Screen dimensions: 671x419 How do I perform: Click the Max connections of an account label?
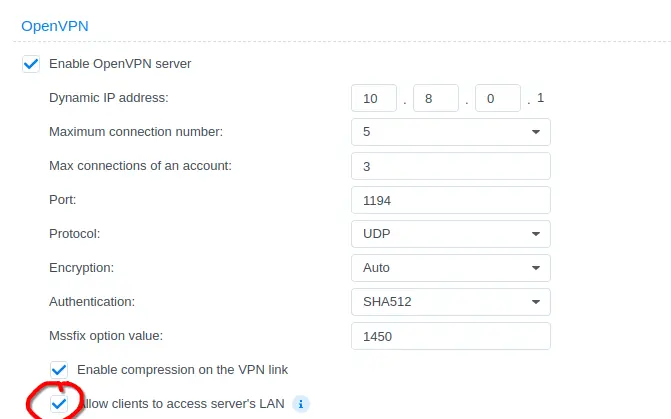140,166
